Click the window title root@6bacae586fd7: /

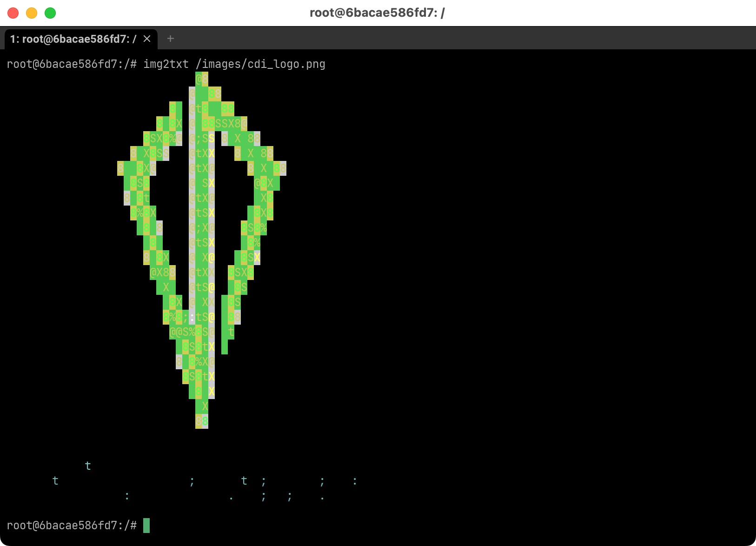(377, 13)
